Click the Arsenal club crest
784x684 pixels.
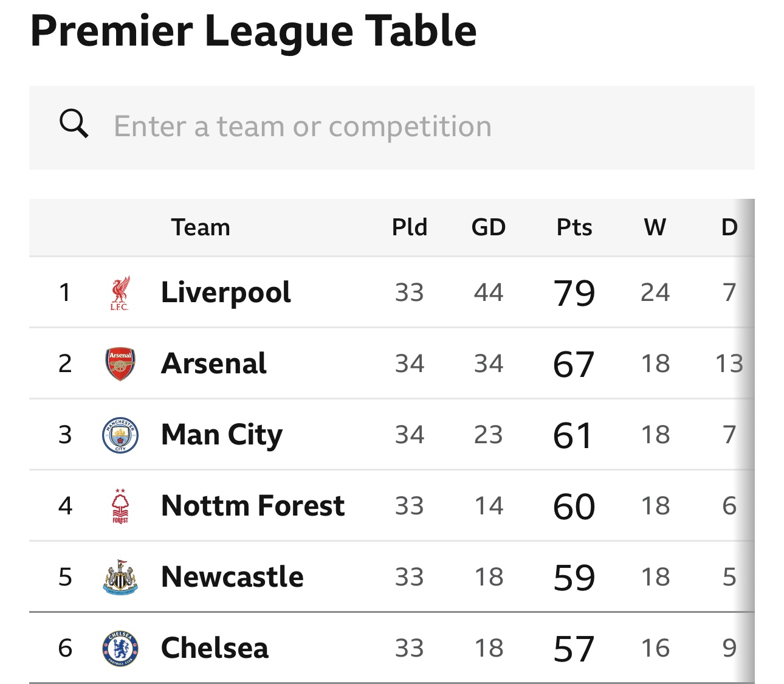click(x=120, y=364)
